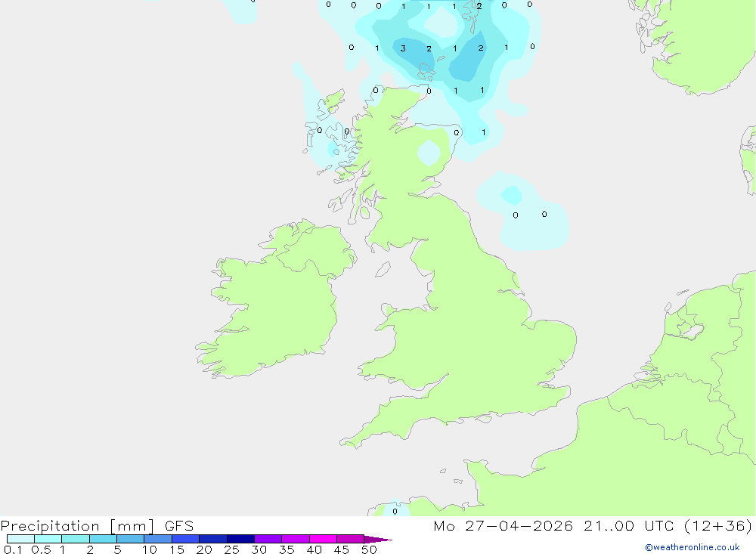756x554 pixels.
Task: Click the time '21..00 UTC'
Action: click(x=629, y=525)
